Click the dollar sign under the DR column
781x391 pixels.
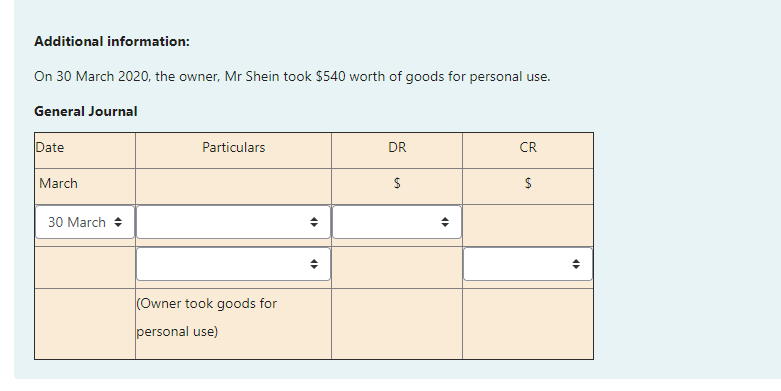coord(397,183)
